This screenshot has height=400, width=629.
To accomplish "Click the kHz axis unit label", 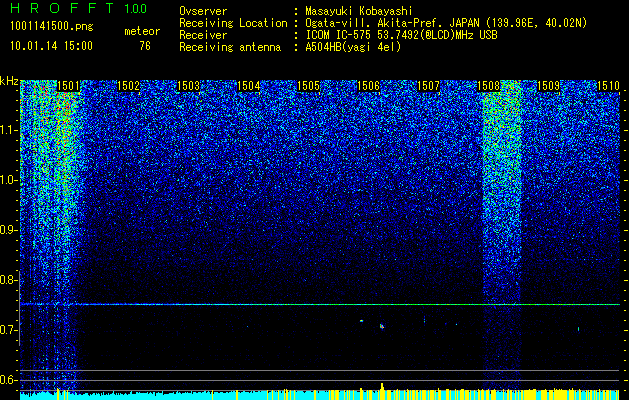I will 9,81.
